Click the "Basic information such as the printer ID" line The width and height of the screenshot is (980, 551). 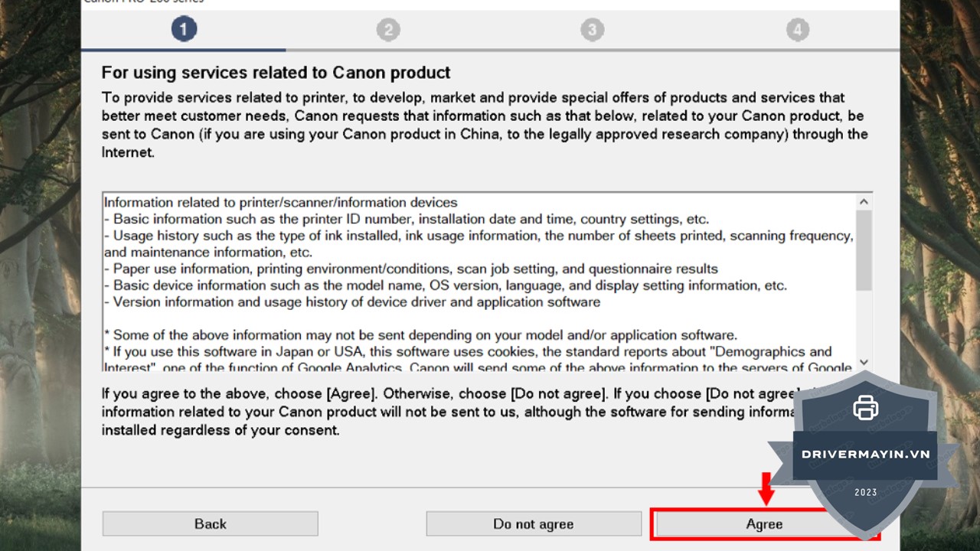[407, 219]
